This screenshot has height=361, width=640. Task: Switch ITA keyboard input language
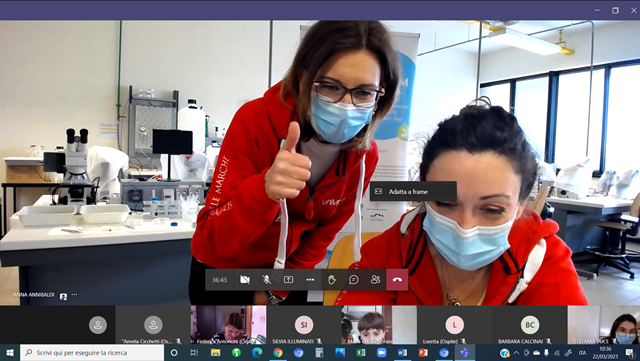coord(582,353)
